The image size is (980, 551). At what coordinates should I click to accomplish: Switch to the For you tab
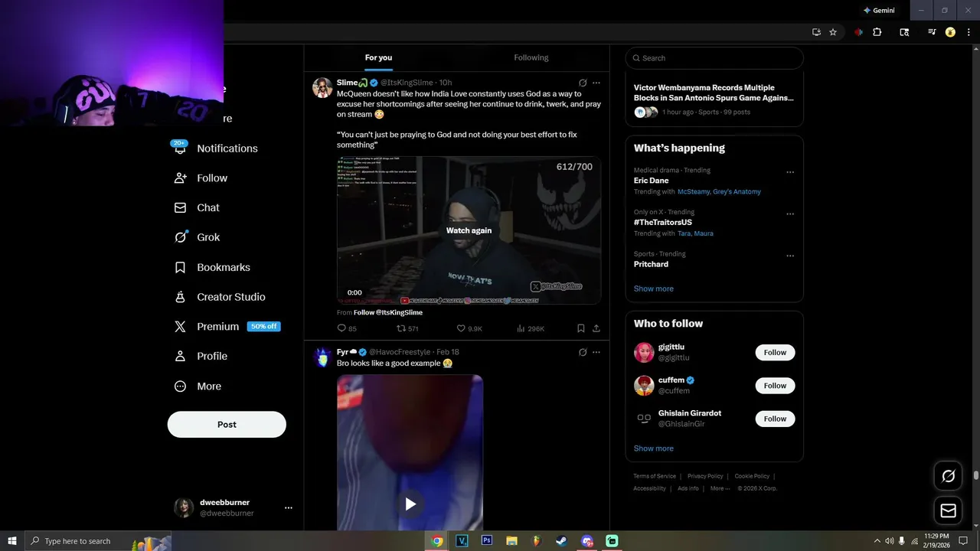tap(378, 57)
